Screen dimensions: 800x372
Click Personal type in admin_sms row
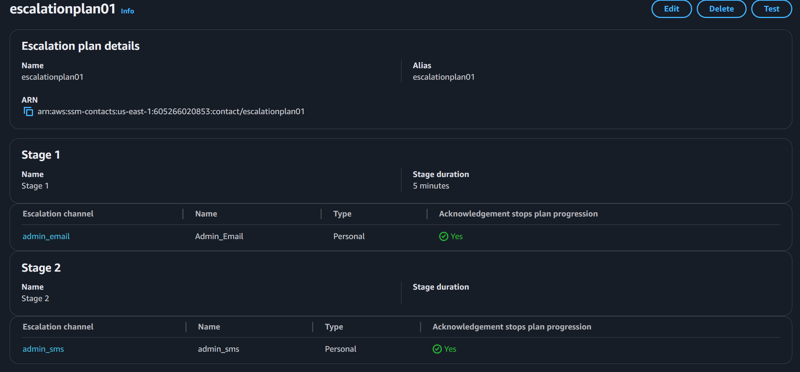point(340,349)
